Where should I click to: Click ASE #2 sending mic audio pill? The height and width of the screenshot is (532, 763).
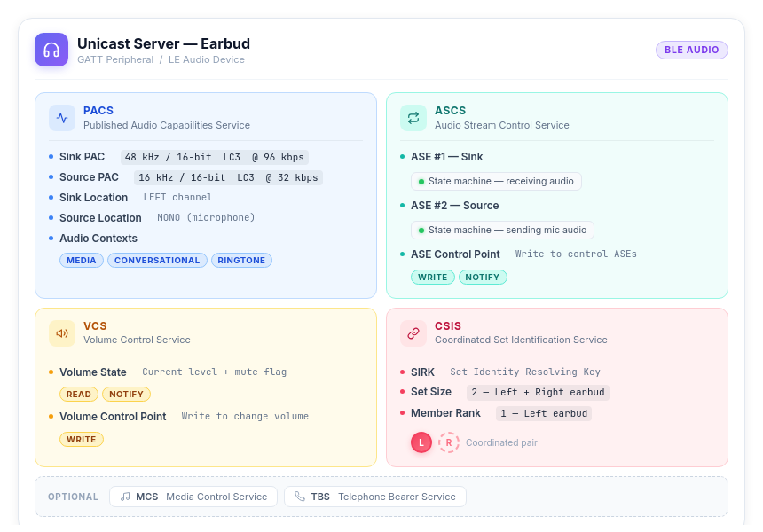[502, 230]
